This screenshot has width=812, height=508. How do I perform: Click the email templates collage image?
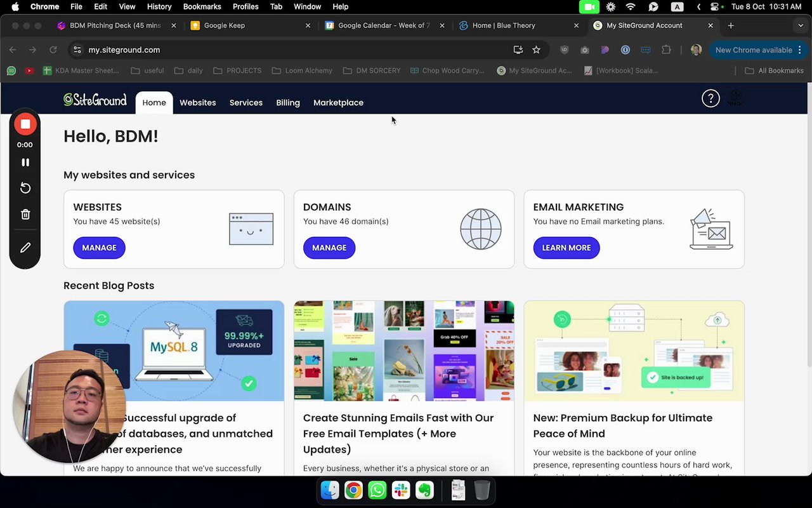click(x=404, y=351)
